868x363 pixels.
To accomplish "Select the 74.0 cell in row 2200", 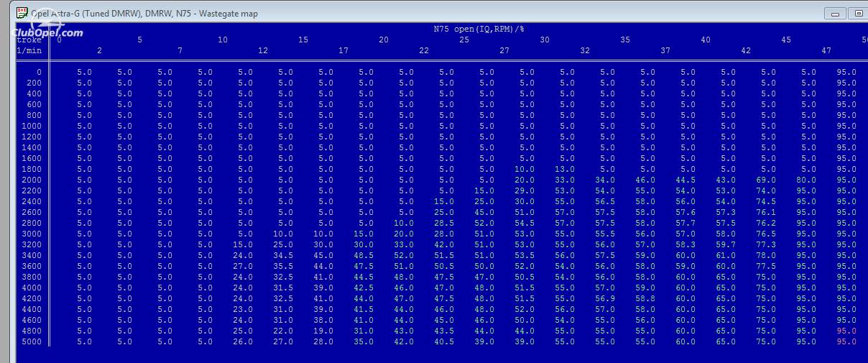I will (766, 191).
